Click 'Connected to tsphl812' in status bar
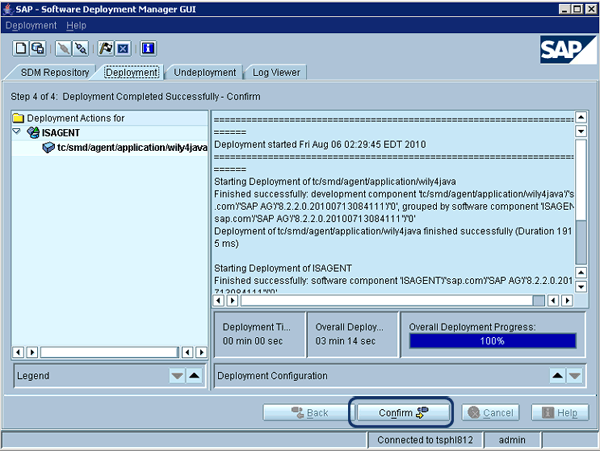This screenshot has width=600, height=451. [x=425, y=440]
